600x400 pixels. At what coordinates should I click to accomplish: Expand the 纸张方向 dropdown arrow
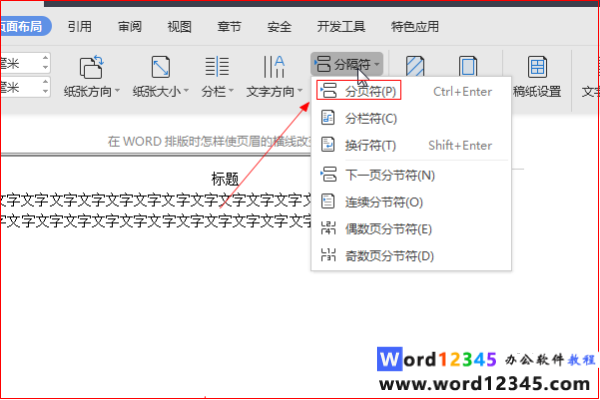point(117,91)
